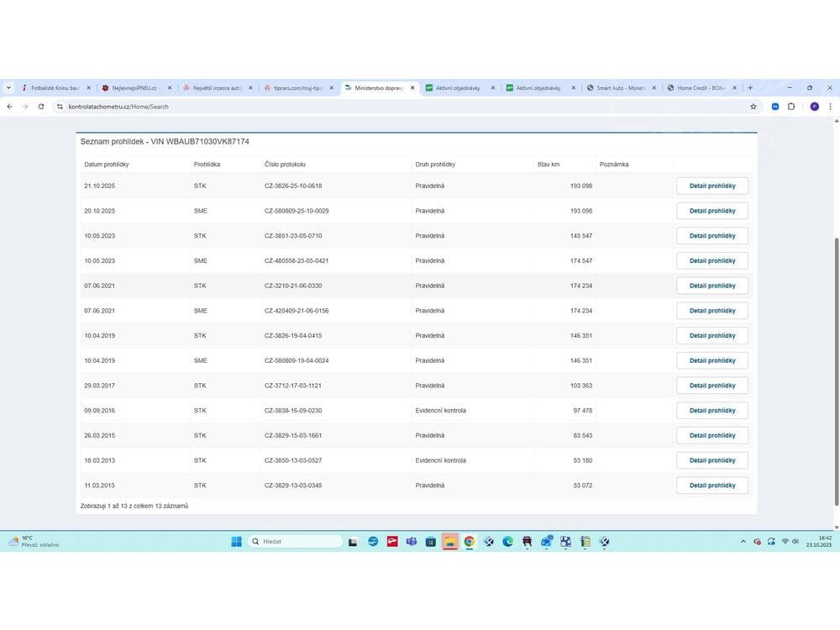Go back using the browser back arrow
This screenshot has height=630, width=840.
(x=9, y=107)
